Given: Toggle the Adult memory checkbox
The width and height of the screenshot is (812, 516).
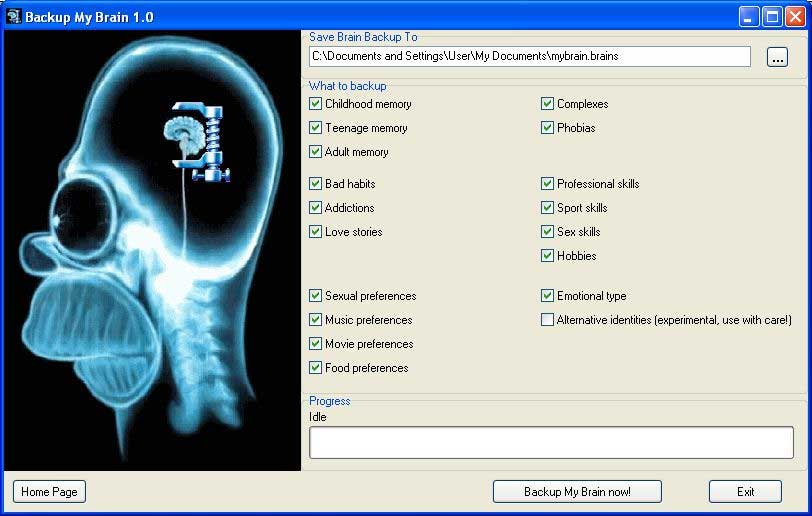Looking at the screenshot, I should coord(315,151).
